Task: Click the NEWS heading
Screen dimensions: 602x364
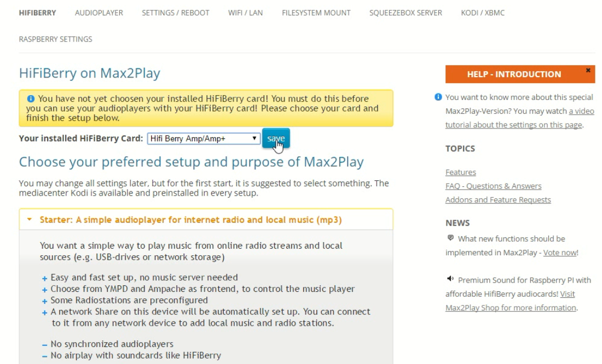Action: pyautogui.click(x=458, y=223)
